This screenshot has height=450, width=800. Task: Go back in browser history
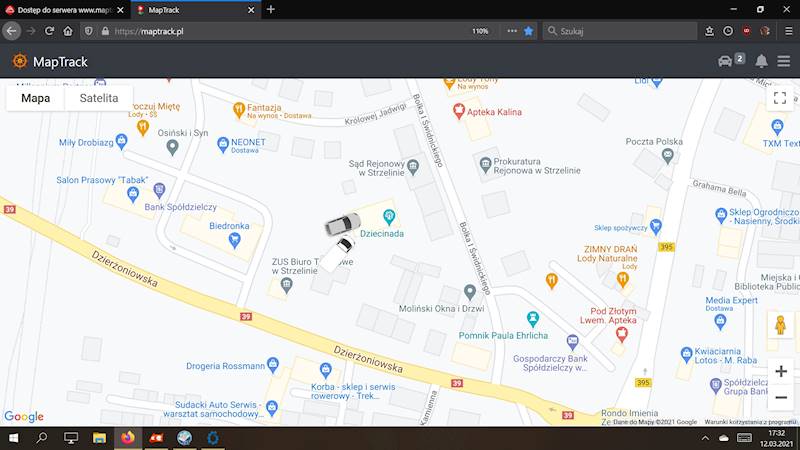click(x=12, y=31)
